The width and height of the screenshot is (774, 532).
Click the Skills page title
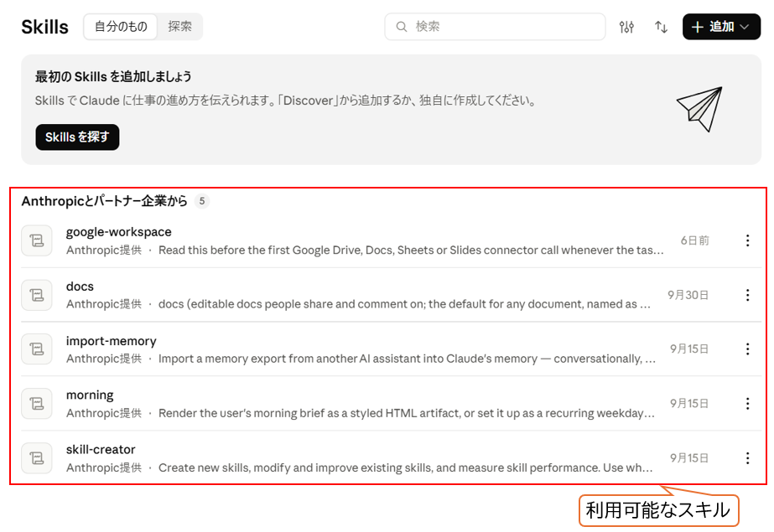pos(45,27)
